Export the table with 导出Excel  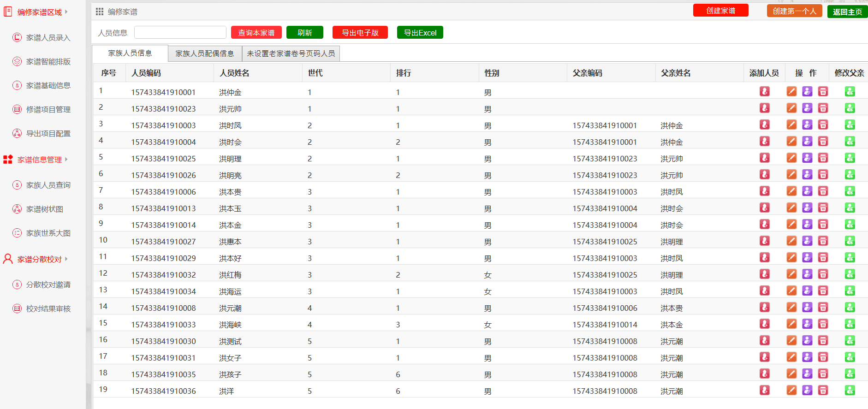[x=420, y=33]
